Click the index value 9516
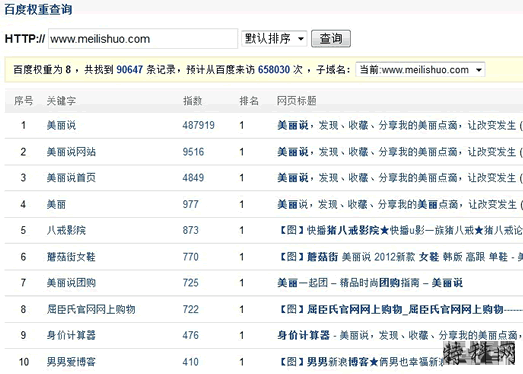 [x=193, y=152]
